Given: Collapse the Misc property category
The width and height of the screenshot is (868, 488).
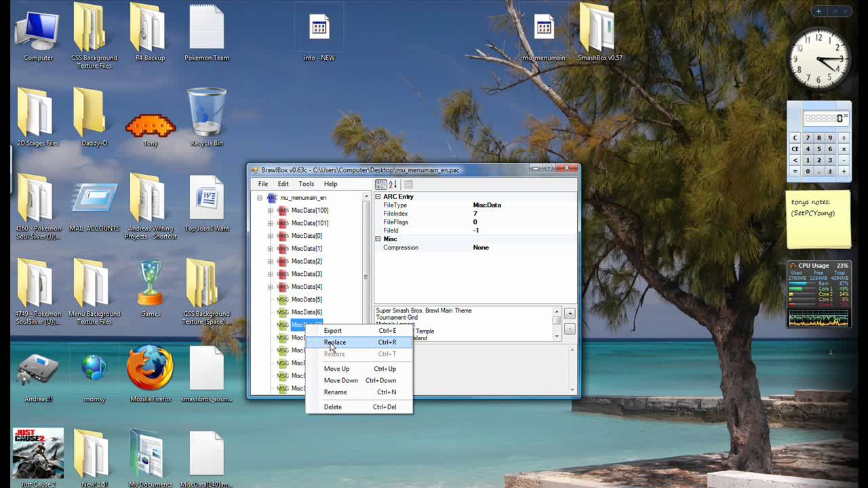Looking at the screenshot, I should click(x=378, y=239).
